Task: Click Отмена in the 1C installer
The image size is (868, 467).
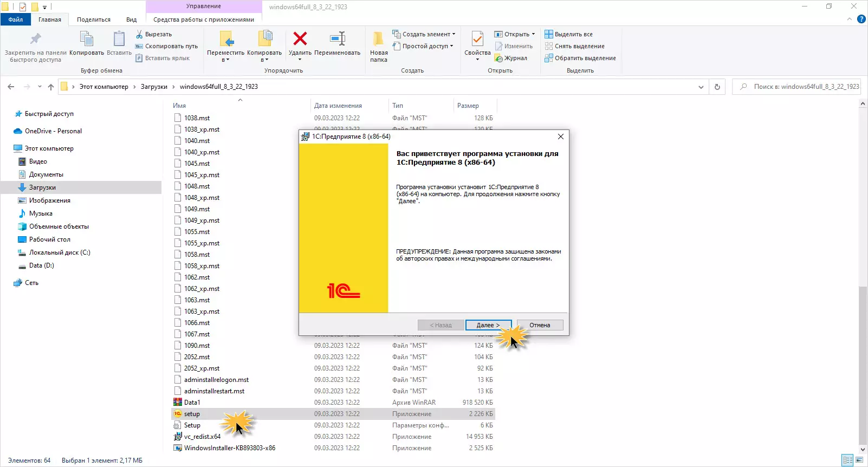Action: [x=540, y=325]
